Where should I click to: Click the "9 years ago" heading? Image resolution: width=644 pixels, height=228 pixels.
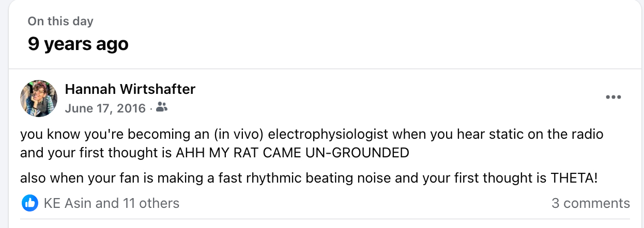[x=78, y=44]
